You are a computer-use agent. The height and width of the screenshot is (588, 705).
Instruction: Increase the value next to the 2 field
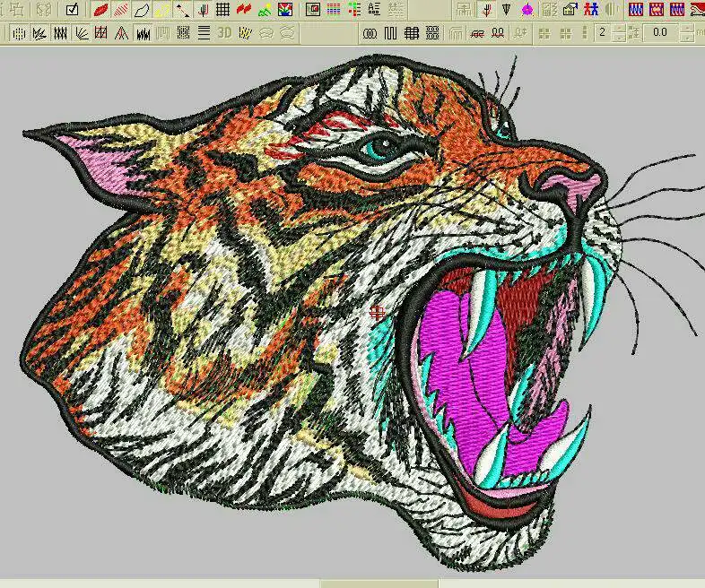click(618, 29)
